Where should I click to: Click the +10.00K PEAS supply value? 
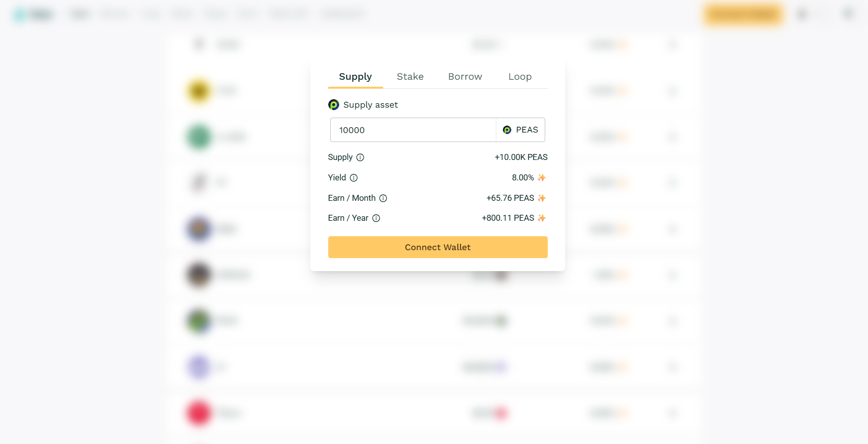pyautogui.click(x=521, y=157)
